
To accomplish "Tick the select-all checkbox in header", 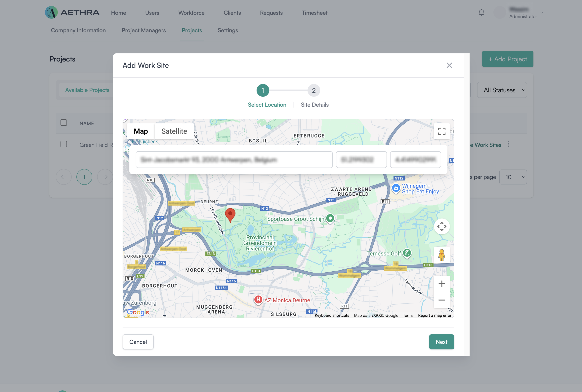I will click(x=64, y=123).
